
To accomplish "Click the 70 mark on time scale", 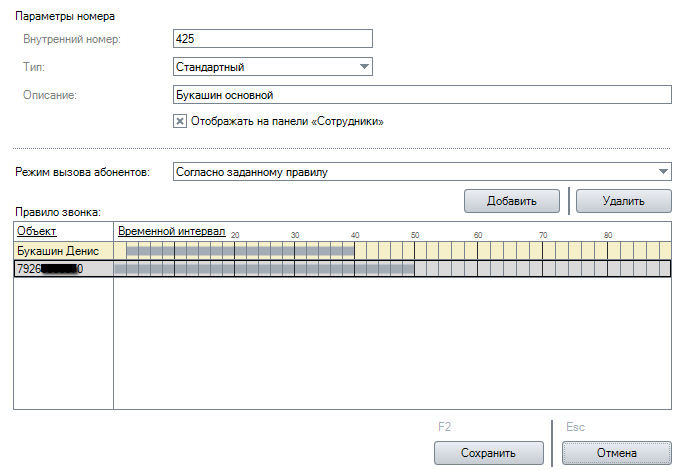I will 543,235.
